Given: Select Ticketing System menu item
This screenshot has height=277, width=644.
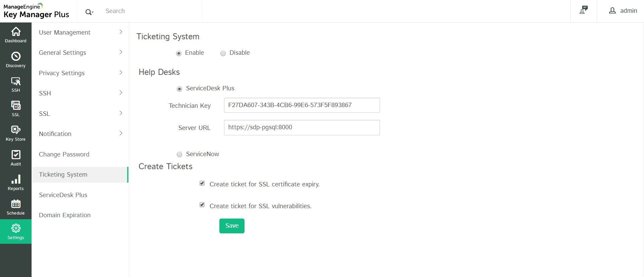Looking at the screenshot, I should (80, 175).
